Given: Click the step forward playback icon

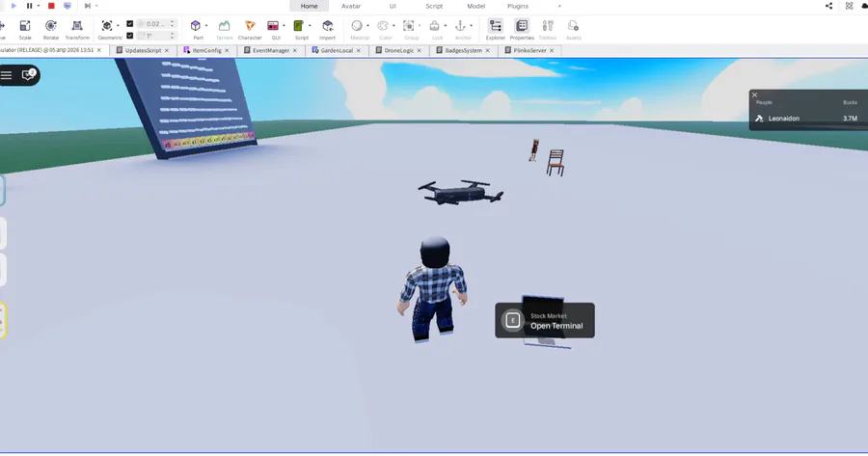Looking at the screenshot, I should click(x=87, y=6).
